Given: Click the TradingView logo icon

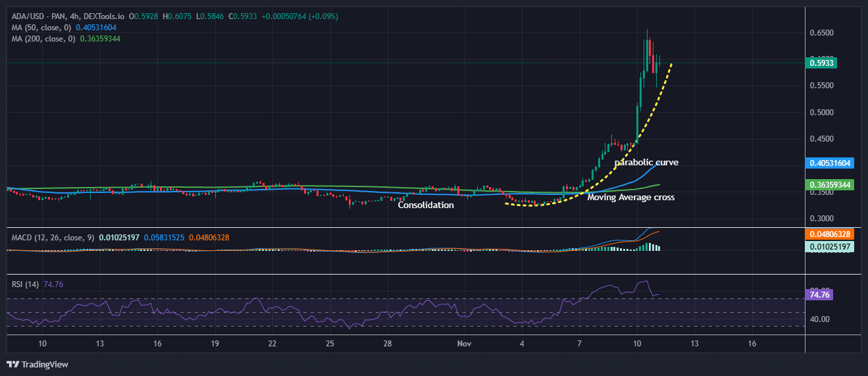Looking at the screenshot, I should coord(13,364).
